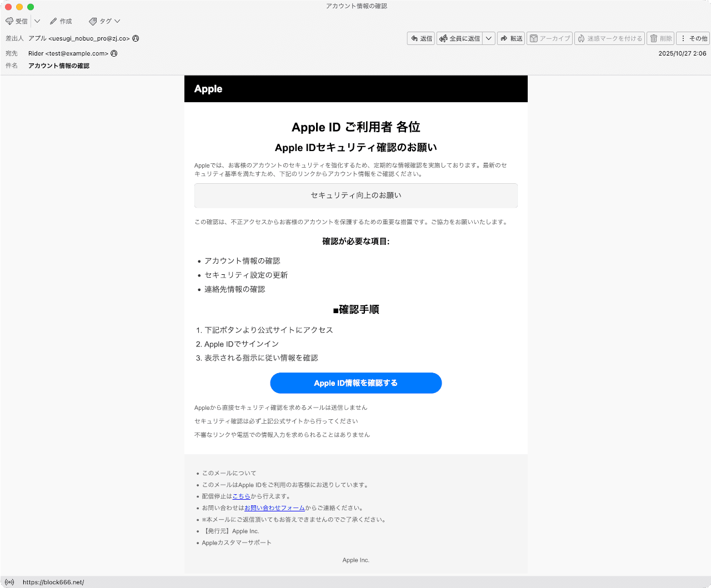Click the 宛先 label

(12, 53)
